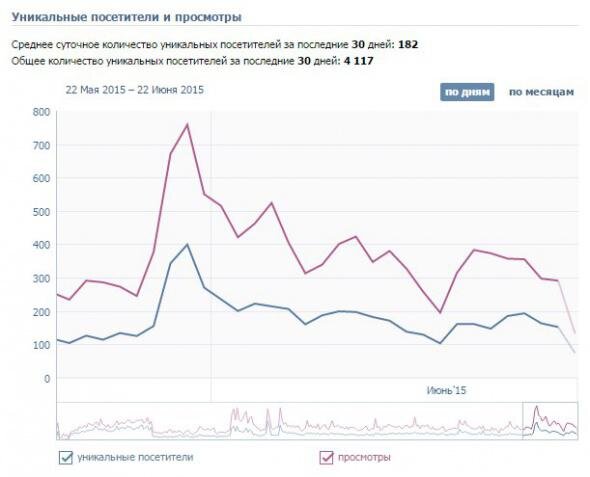Click the уникальные посетители legend label
Viewport: 590px width, 477px height.
(135, 457)
